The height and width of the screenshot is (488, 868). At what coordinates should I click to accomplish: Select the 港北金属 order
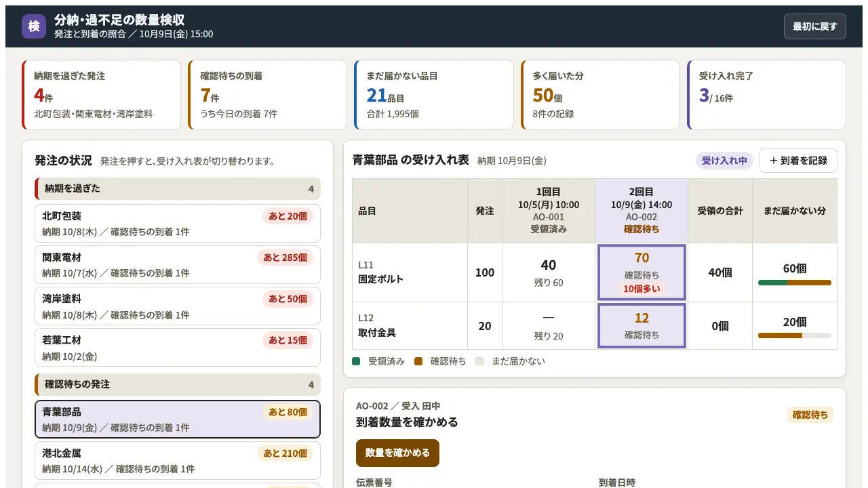point(178,461)
